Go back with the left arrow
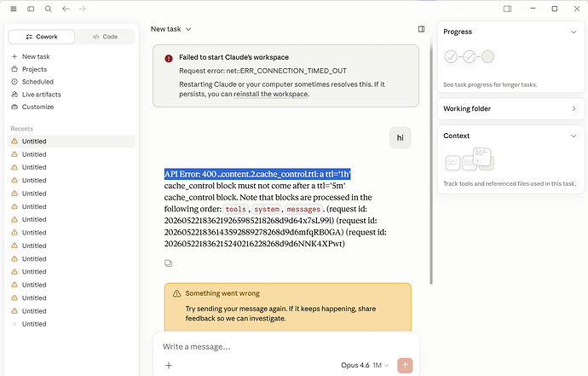The height and width of the screenshot is (376, 588). (66, 9)
